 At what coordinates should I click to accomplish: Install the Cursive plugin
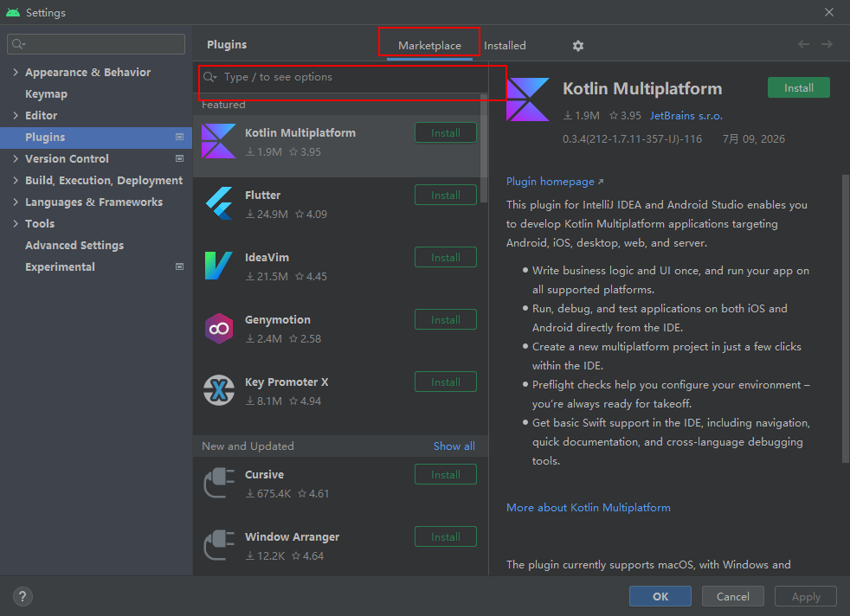tap(446, 475)
